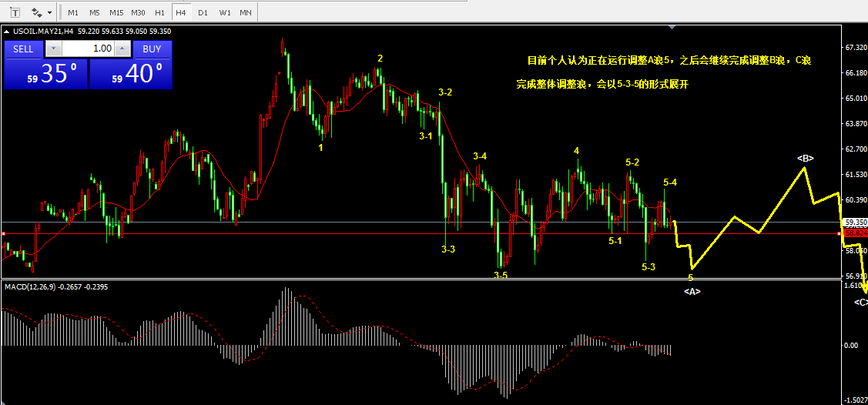
Task: Click the BUY button
Action: pos(152,49)
